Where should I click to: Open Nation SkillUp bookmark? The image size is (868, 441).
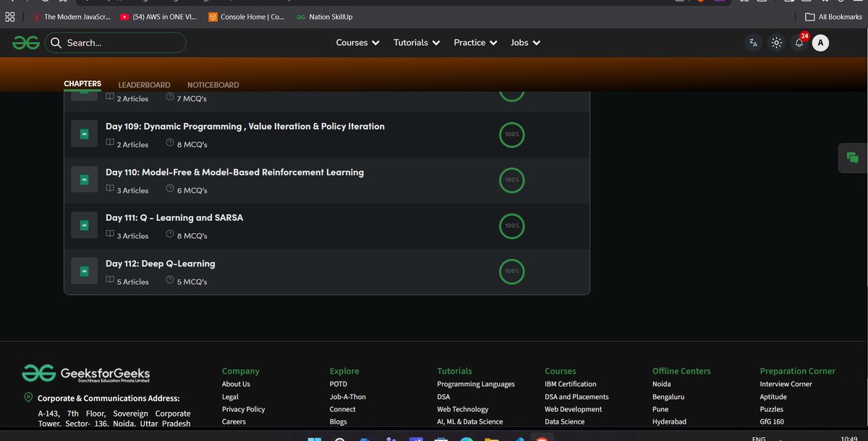pyautogui.click(x=325, y=17)
